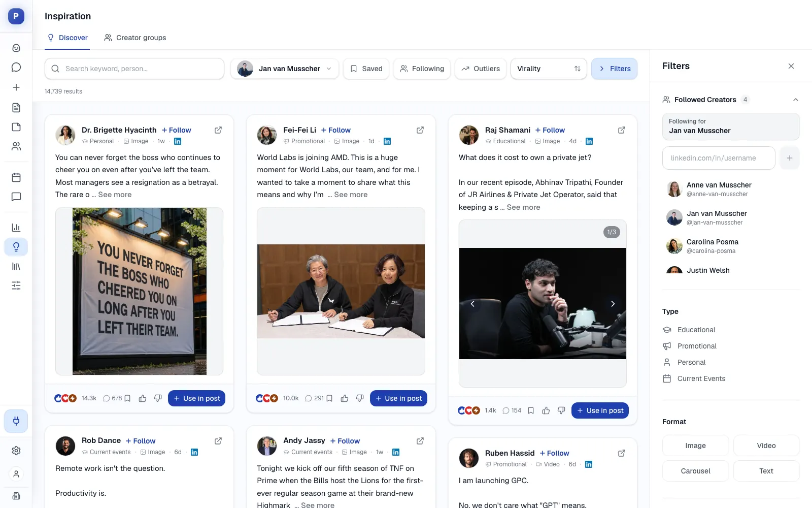Open the calendar icon in left sidebar
Screen dimensions: 812x508
[16, 177]
